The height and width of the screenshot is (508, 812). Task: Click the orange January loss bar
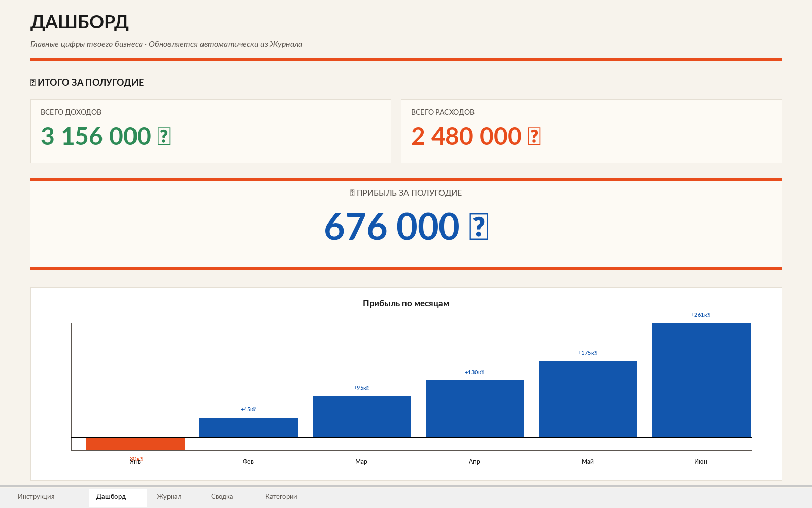[136, 443]
